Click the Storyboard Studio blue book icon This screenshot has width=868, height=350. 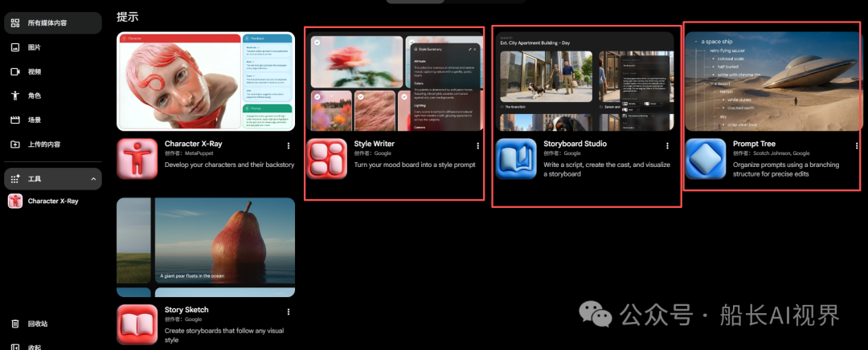pyautogui.click(x=516, y=159)
